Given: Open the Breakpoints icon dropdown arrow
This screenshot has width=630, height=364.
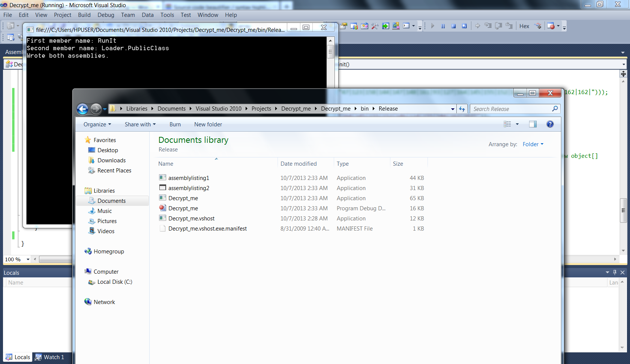Looking at the screenshot, I should [x=558, y=26].
